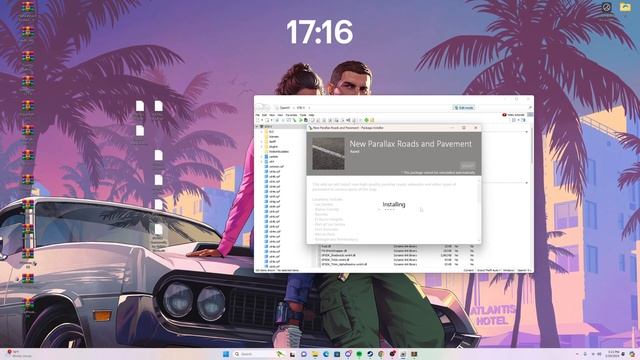Click Grand Theft Auto V in the status bar
Screen dimensions: 640x360
click(489, 270)
